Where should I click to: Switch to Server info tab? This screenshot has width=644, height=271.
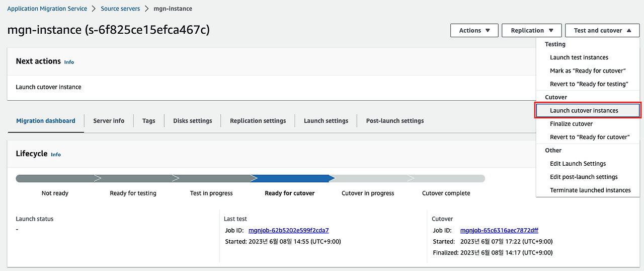click(x=109, y=121)
